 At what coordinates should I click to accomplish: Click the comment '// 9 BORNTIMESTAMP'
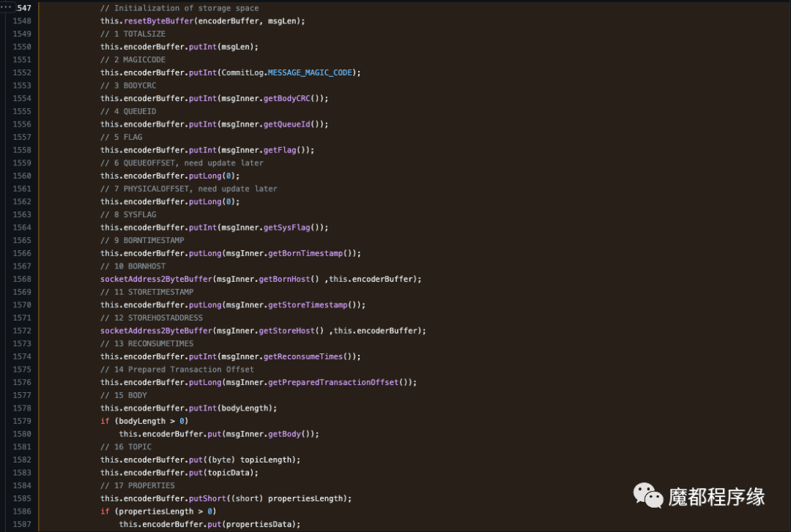coord(142,241)
